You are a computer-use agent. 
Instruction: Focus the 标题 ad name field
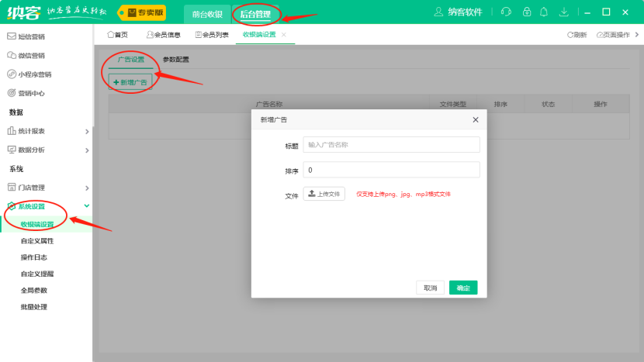coord(391,144)
